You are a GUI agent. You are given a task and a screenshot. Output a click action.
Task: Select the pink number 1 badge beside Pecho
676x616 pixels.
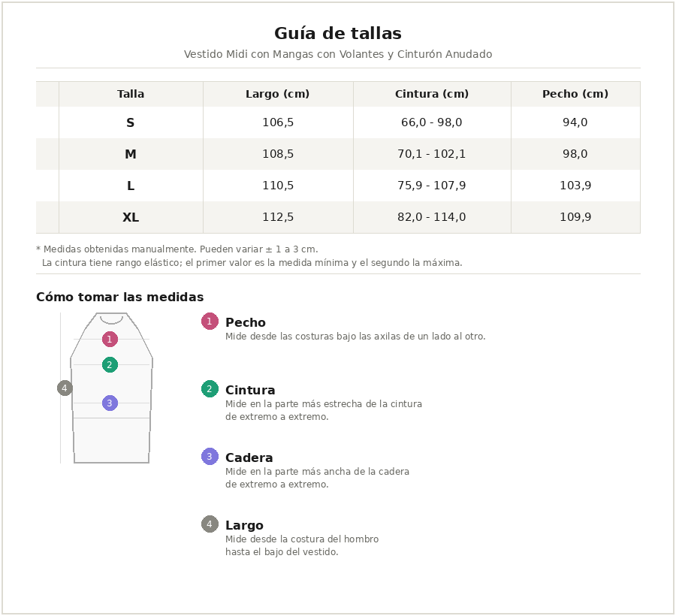(x=210, y=322)
